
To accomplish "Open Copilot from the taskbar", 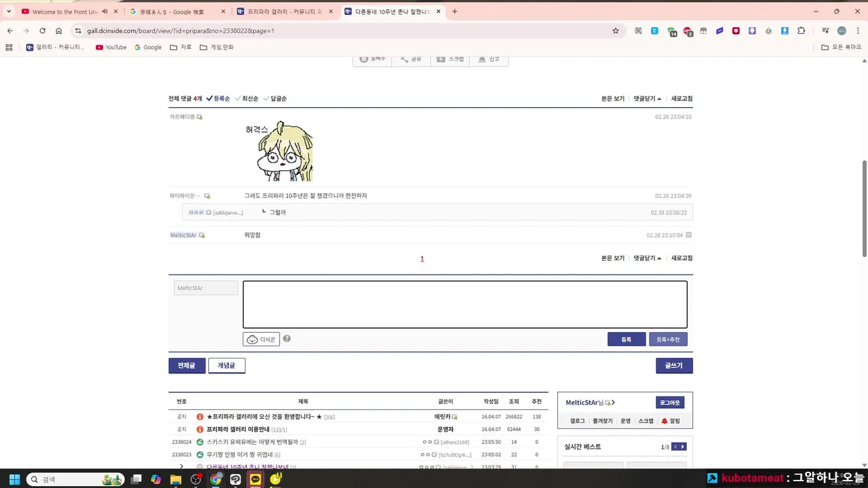I will point(156,479).
